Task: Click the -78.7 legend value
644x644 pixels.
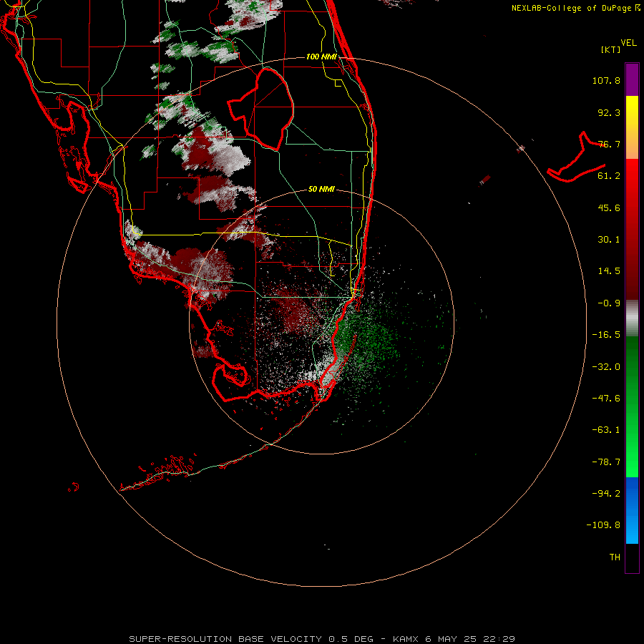Action: coord(606,462)
